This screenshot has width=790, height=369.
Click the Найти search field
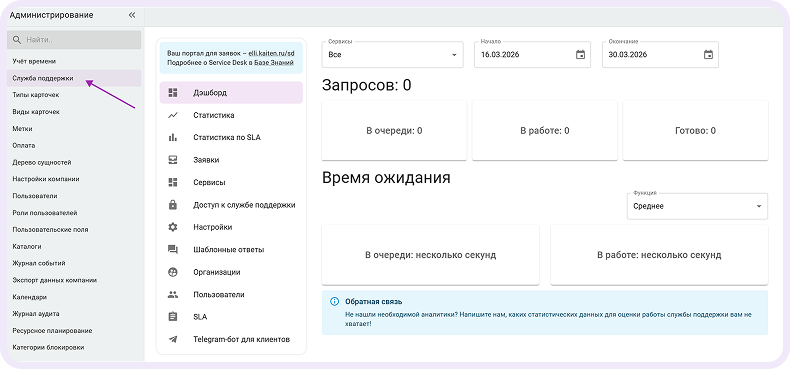click(x=74, y=40)
